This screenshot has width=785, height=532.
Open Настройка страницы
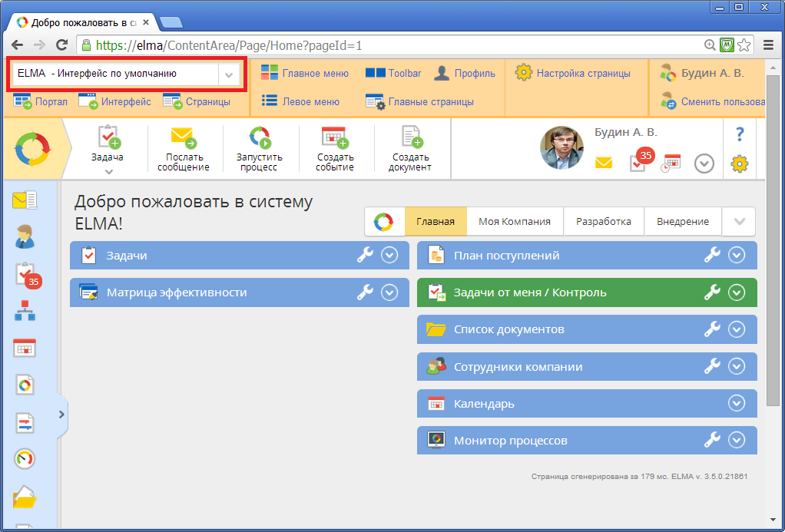[573, 73]
